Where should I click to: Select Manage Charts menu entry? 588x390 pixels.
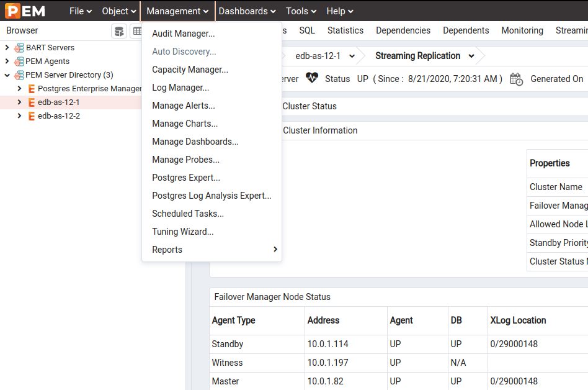pyautogui.click(x=212, y=124)
